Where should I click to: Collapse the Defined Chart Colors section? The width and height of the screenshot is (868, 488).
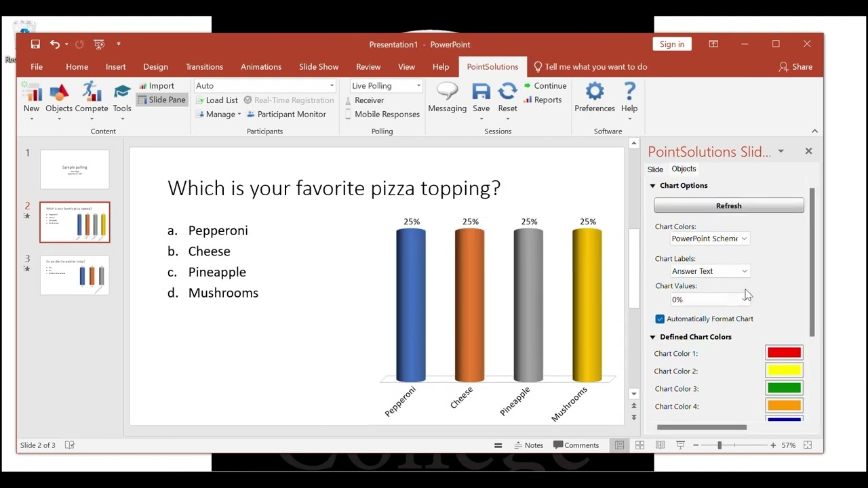click(x=653, y=337)
